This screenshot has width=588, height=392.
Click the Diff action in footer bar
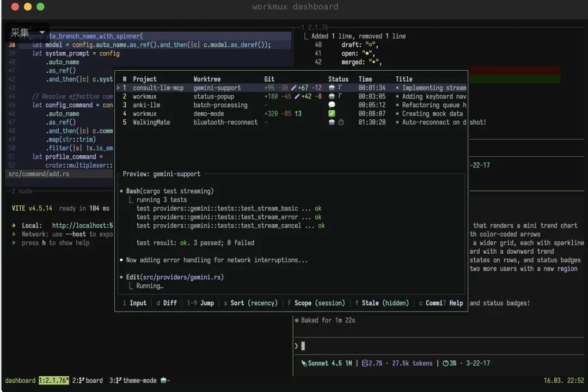tap(167, 303)
